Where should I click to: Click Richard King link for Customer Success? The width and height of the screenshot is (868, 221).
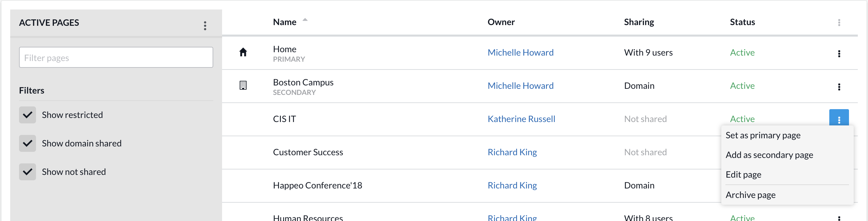[x=512, y=152]
